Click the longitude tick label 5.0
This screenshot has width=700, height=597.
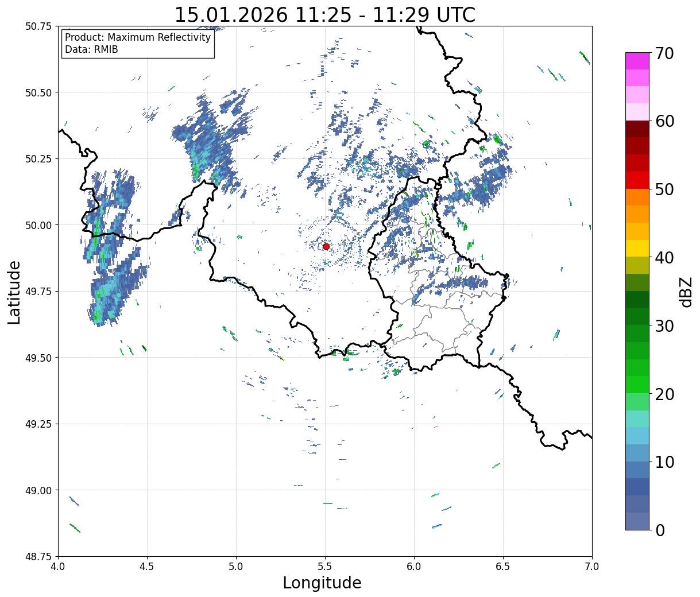click(x=236, y=567)
